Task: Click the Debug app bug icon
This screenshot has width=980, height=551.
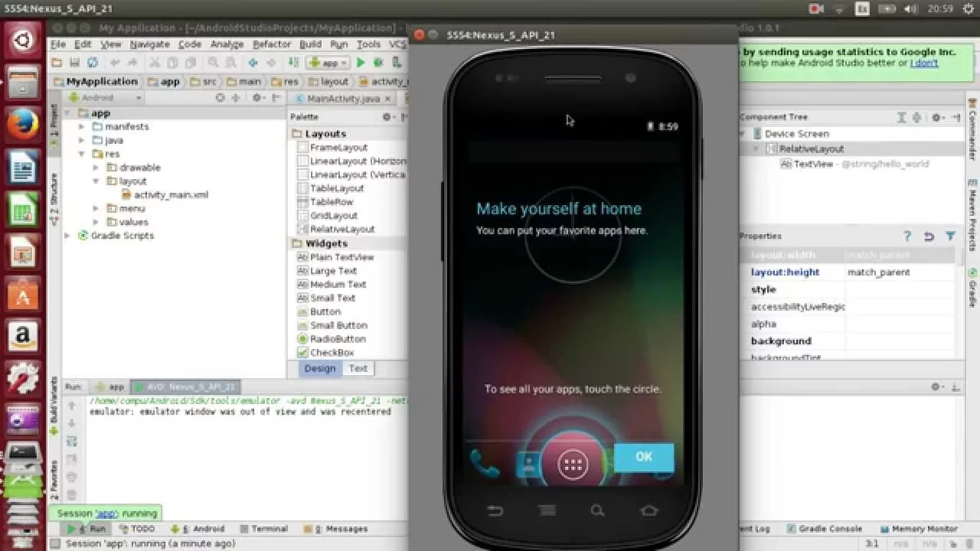Action: (x=378, y=63)
